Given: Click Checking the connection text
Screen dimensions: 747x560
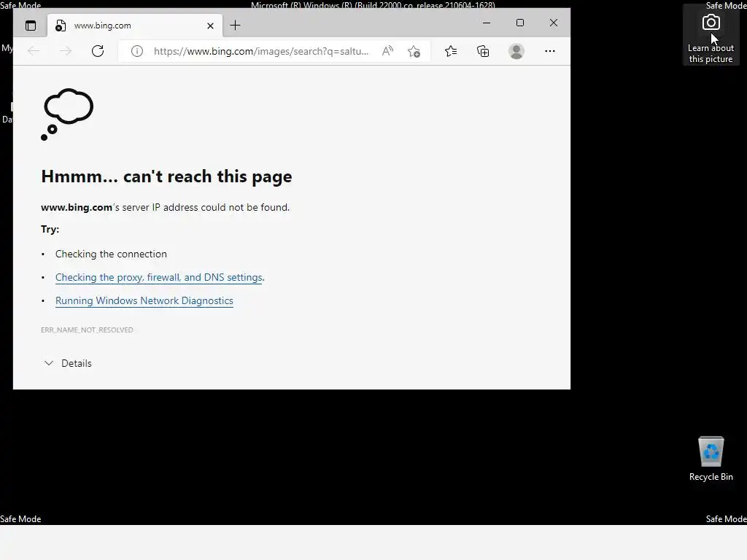Looking at the screenshot, I should (x=111, y=254).
